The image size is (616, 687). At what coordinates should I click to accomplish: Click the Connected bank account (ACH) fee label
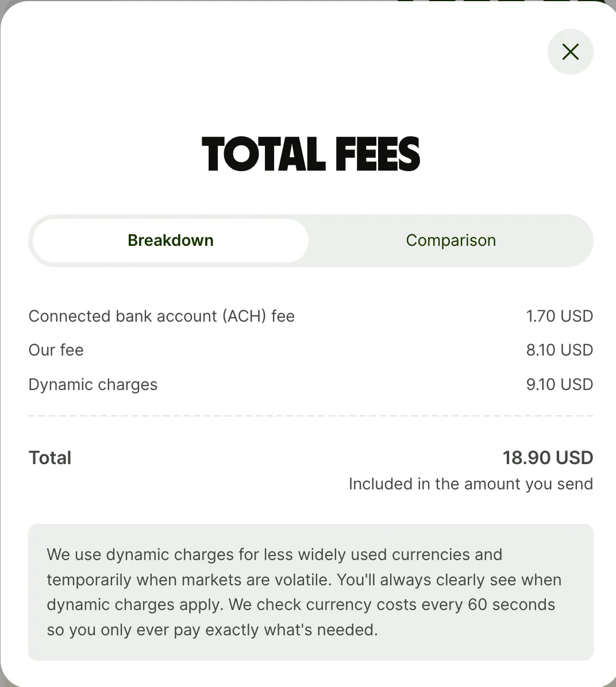(x=161, y=316)
